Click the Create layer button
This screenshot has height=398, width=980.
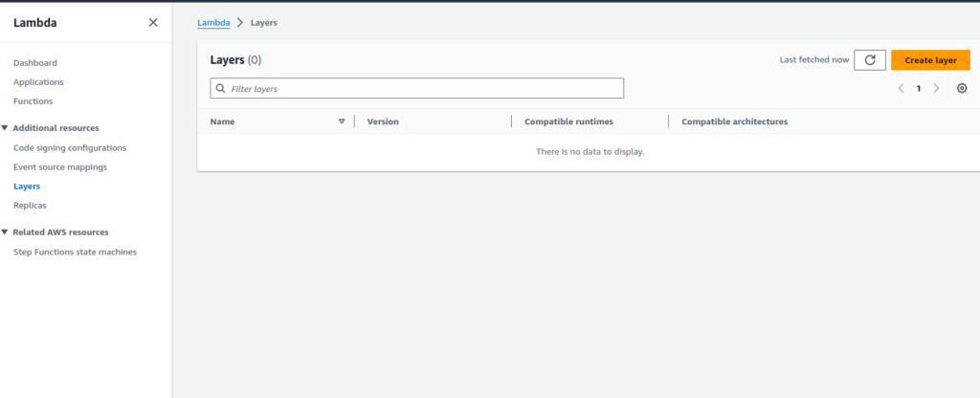(930, 60)
